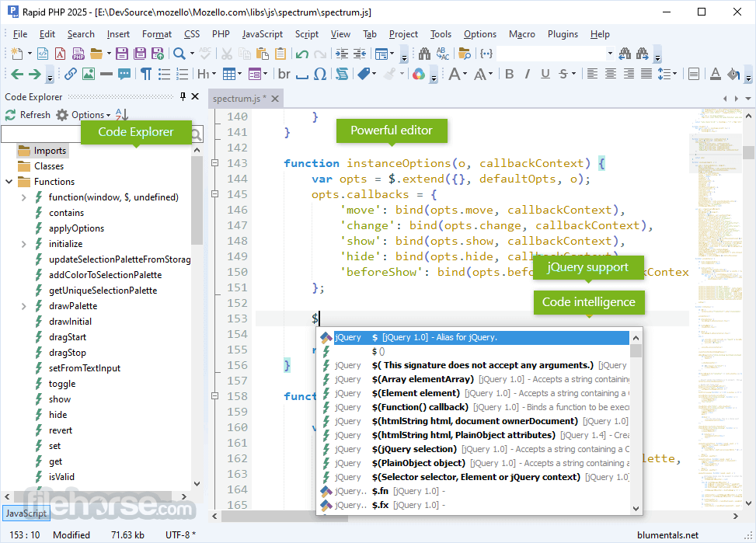
Task: Open the Heading H1 dropdown
Action: 214,74
